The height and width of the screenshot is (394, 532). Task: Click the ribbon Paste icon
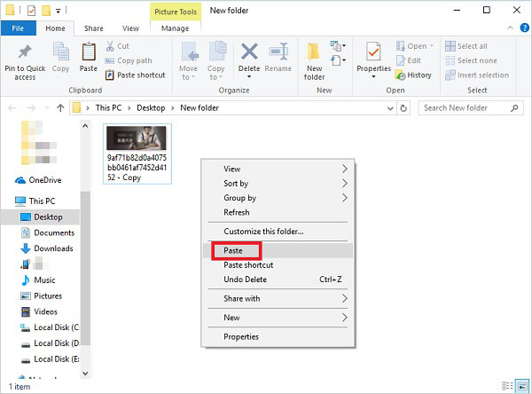point(89,56)
